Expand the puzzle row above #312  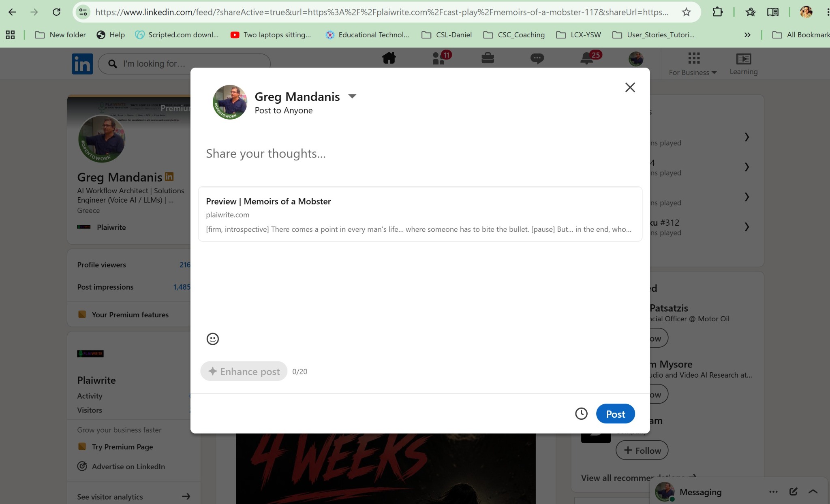click(747, 197)
